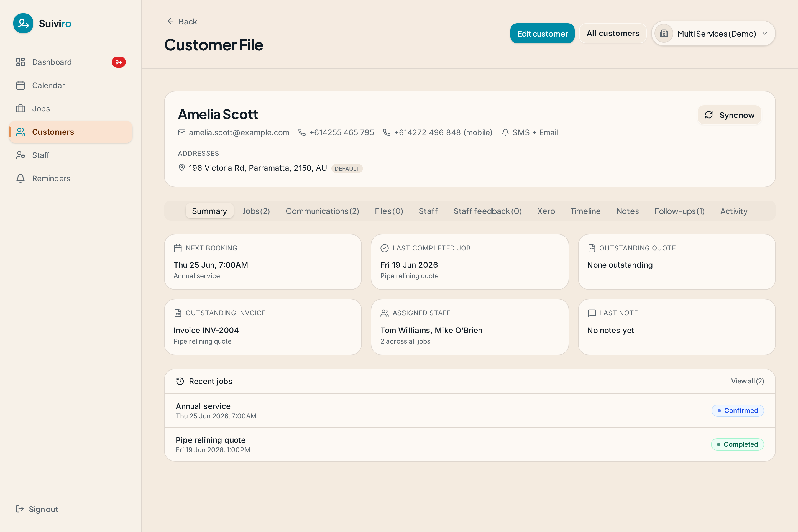The width and height of the screenshot is (798, 532).
Task: Click the Amelia Scott customer name heading
Action: 218,114
